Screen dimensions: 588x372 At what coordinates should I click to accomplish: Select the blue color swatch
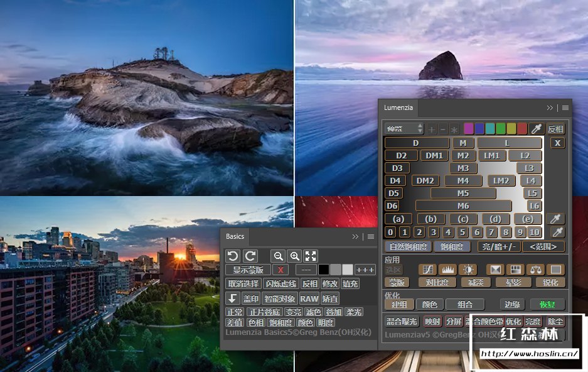click(x=479, y=129)
